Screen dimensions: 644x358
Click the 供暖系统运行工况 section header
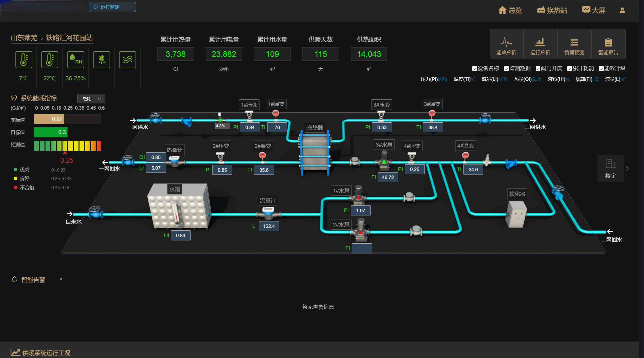tap(40, 353)
